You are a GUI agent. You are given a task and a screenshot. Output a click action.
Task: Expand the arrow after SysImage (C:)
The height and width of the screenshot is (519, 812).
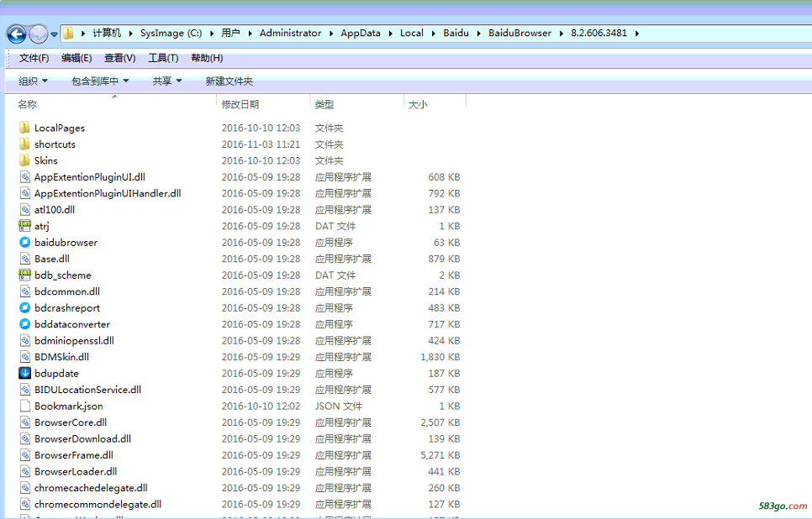click(212, 34)
